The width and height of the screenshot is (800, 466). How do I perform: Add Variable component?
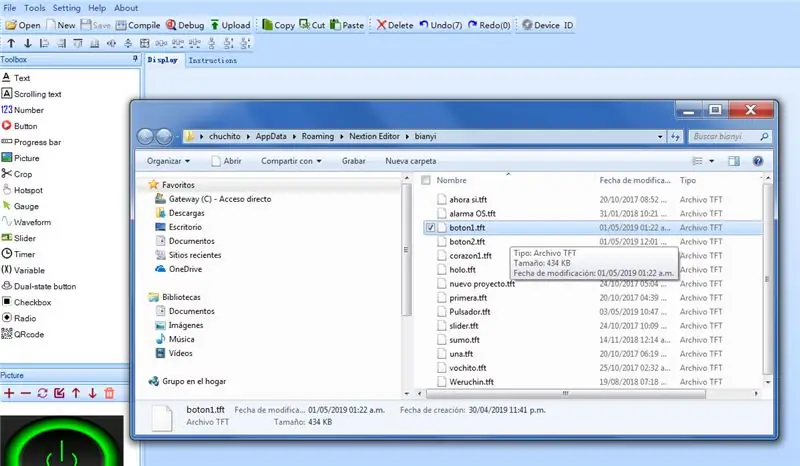click(23, 270)
